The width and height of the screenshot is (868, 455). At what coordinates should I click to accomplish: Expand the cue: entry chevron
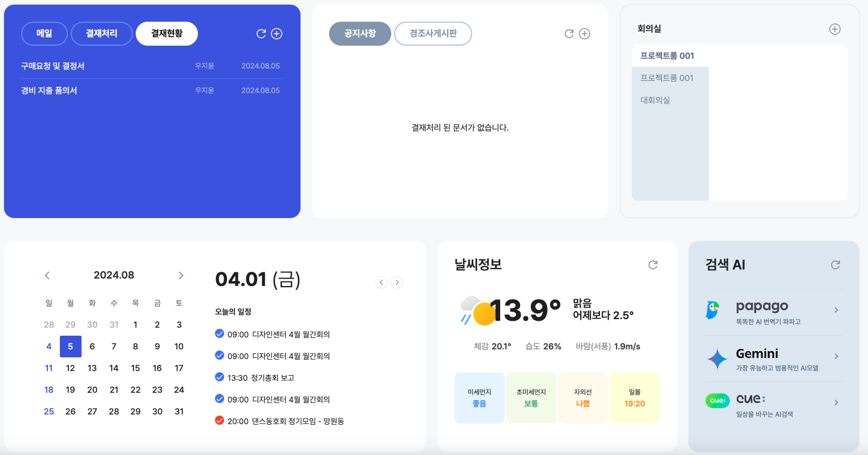836,402
